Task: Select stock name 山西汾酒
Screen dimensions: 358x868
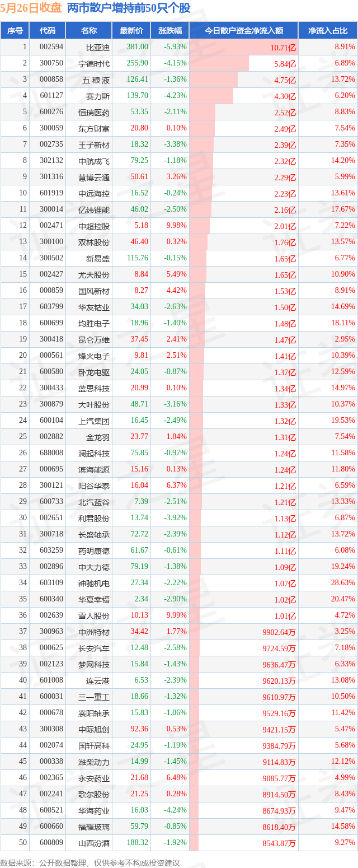Action: [94, 843]
